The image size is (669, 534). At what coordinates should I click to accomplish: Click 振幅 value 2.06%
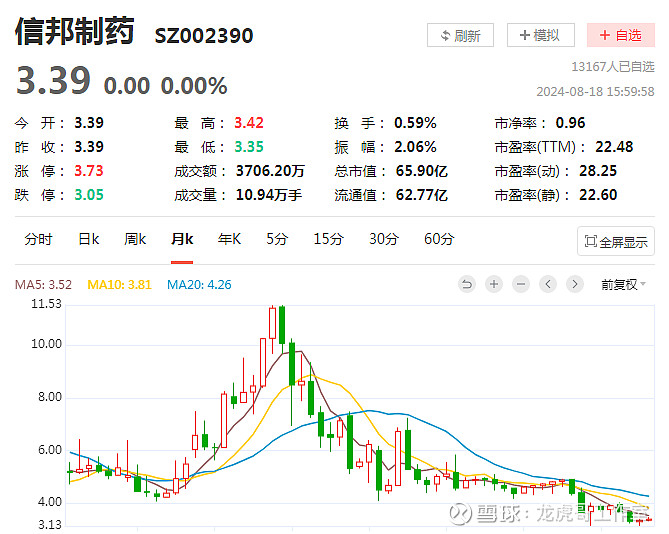(415, 147)
